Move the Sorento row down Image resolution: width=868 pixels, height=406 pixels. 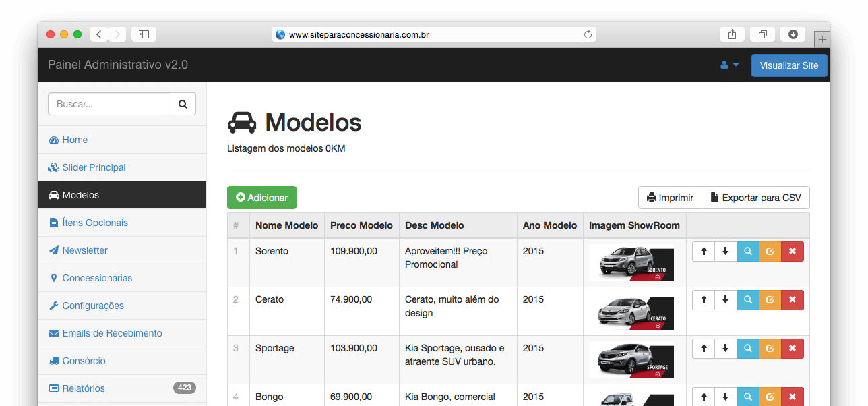(726, 252)
